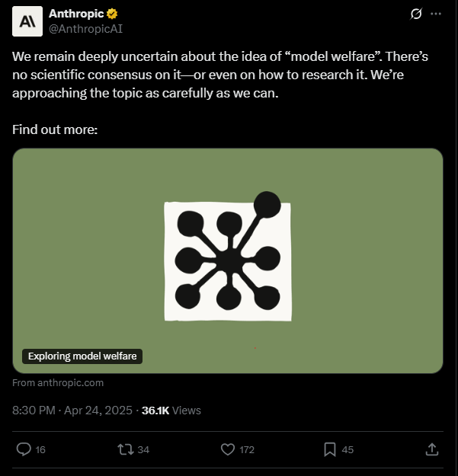Open the three-dot more options menu

[436, 14]
